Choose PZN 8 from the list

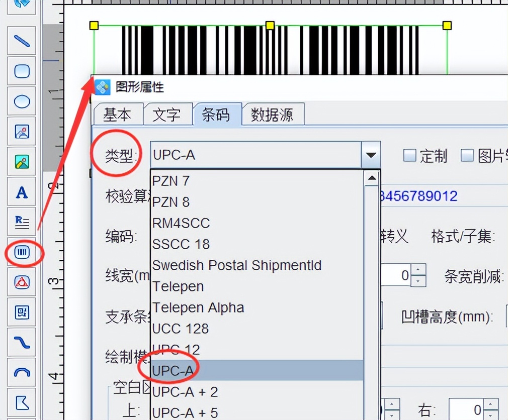[x=257, y=202]
